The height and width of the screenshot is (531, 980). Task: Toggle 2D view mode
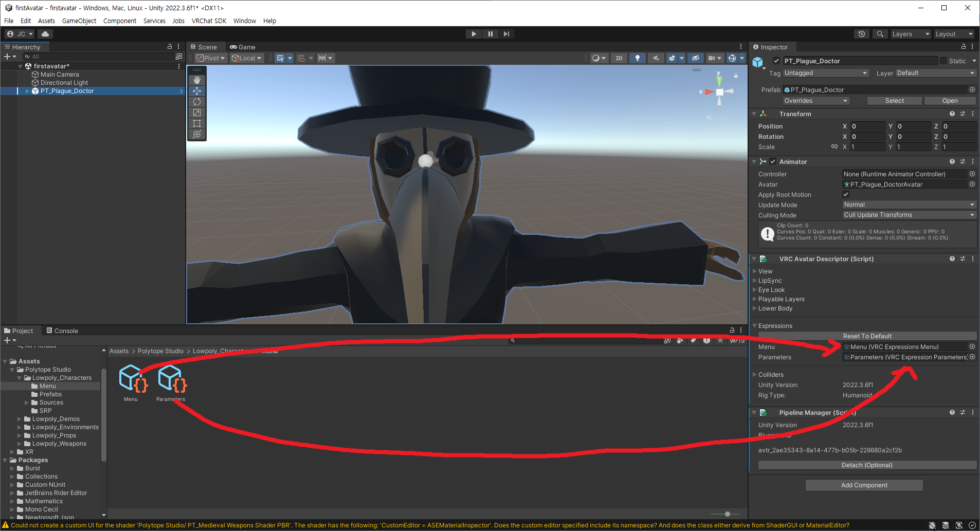[x=619, y=58]
